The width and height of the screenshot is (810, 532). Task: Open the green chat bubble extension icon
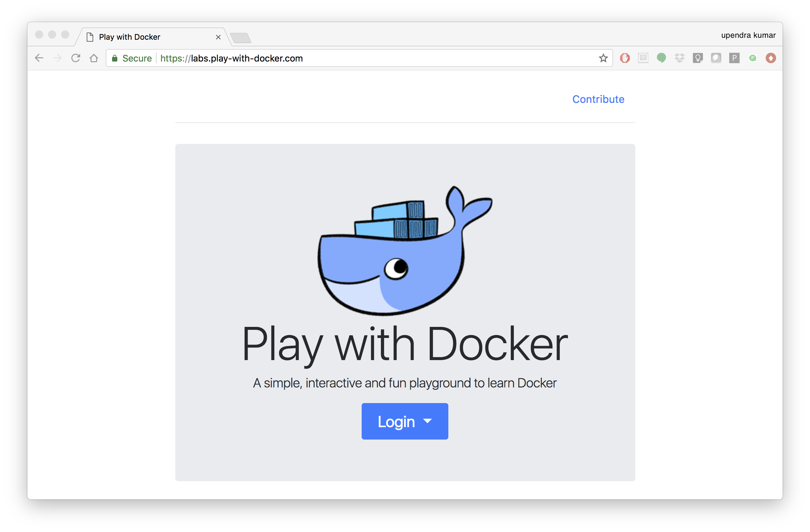(752, 58)
